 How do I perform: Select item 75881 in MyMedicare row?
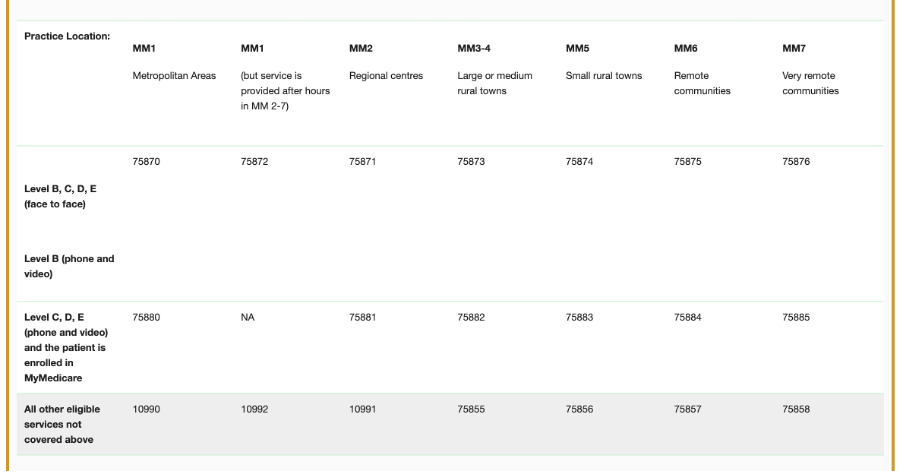tap(362, 318)
